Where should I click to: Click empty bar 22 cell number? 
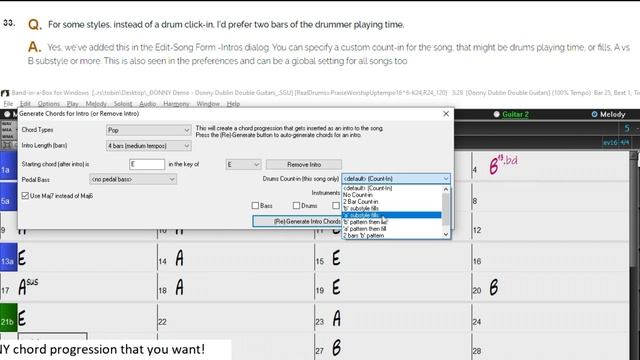click(162, 322)
